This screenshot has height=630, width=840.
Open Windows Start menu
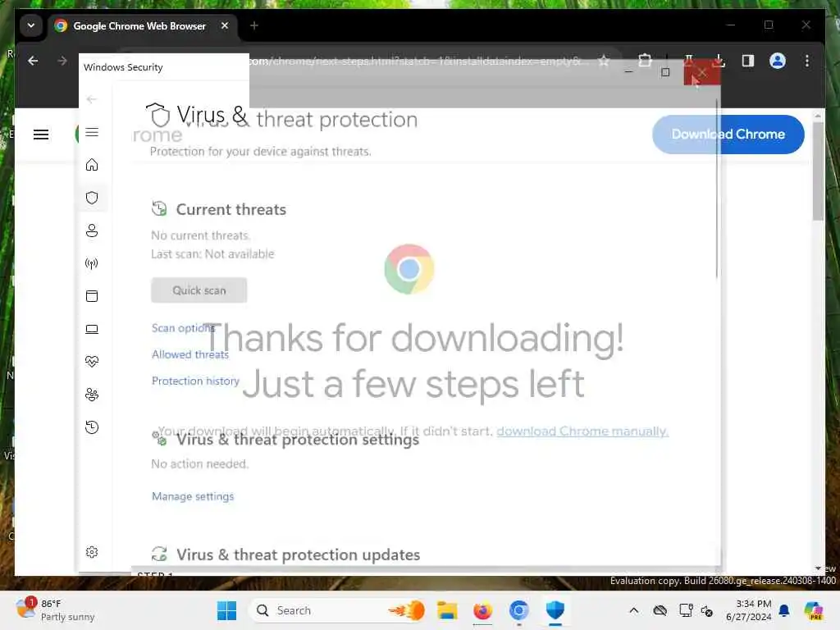[226, 610]
